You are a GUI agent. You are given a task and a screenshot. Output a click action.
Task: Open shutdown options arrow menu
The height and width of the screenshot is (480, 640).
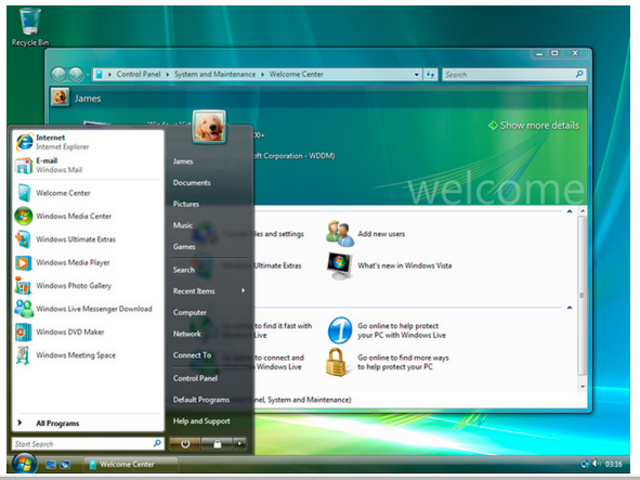240,443
